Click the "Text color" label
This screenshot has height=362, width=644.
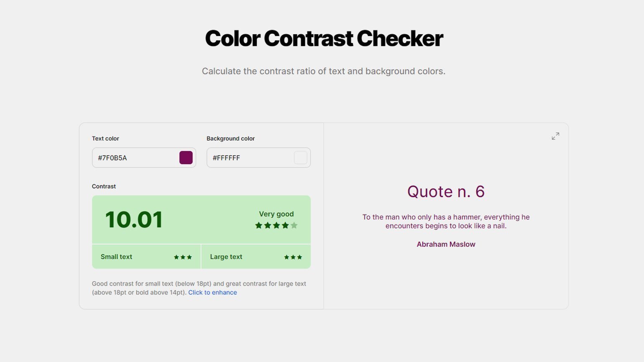point(105,138)
